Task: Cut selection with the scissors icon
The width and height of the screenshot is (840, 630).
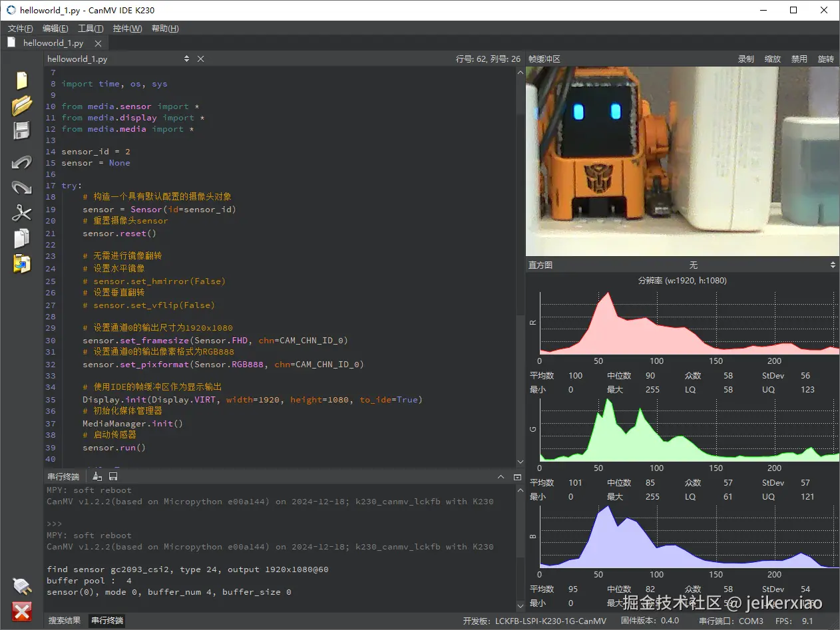Action: [22, 213]
